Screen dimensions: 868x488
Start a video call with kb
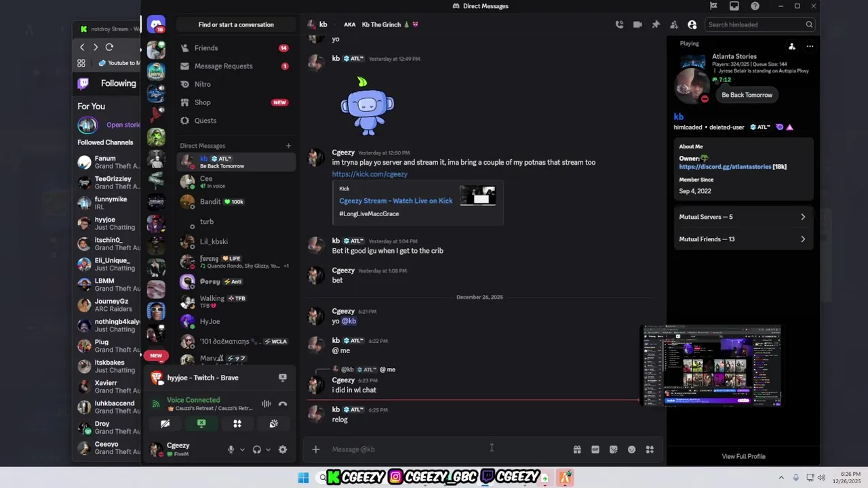[x=637, y=24]
